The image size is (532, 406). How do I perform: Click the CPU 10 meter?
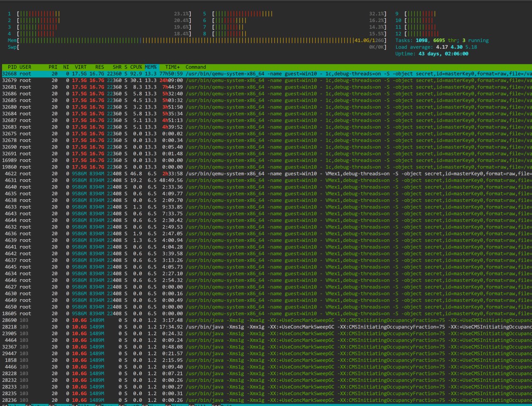tap(463, 20)
